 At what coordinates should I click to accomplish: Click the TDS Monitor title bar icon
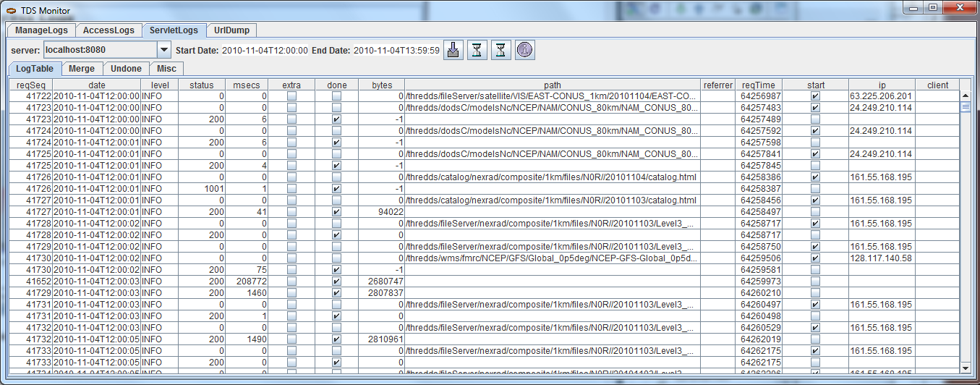11,9
